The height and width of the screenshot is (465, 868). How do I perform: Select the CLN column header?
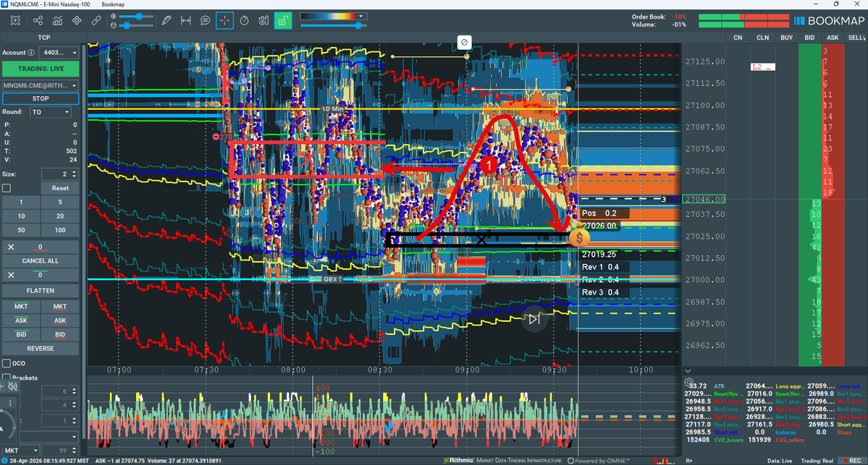pos(762,38)
